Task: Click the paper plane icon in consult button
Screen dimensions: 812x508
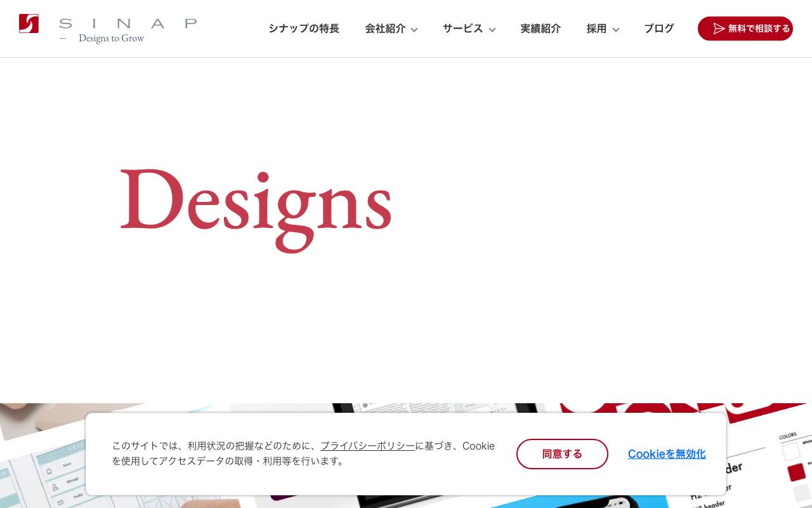Action: tap(719, 29)
